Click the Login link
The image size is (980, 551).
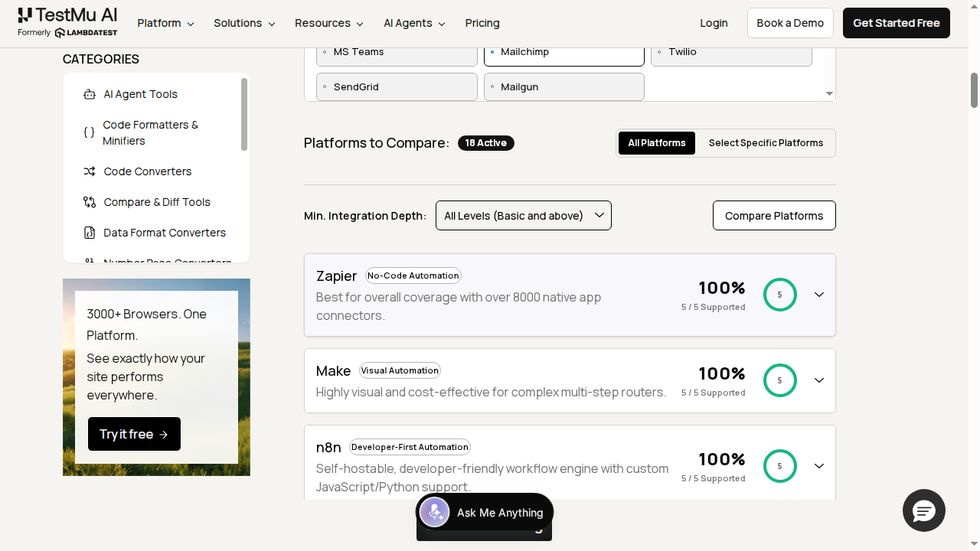tap(714, 23)
